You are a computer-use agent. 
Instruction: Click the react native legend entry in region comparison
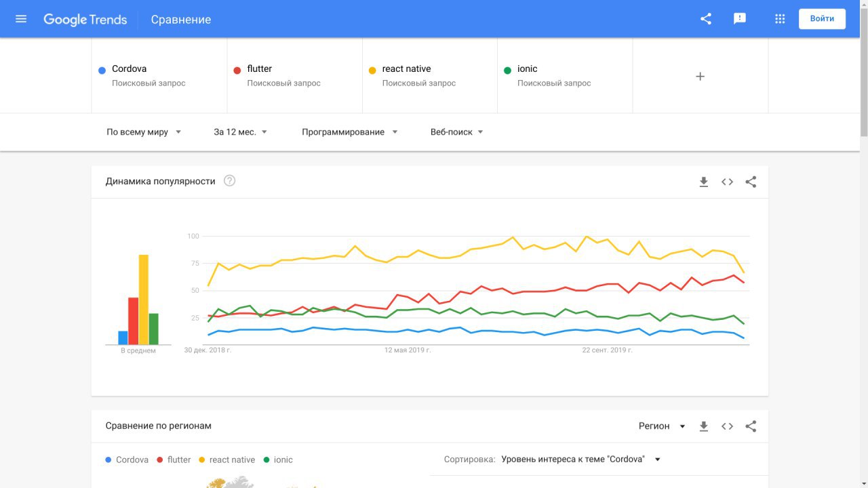point(227,460)
